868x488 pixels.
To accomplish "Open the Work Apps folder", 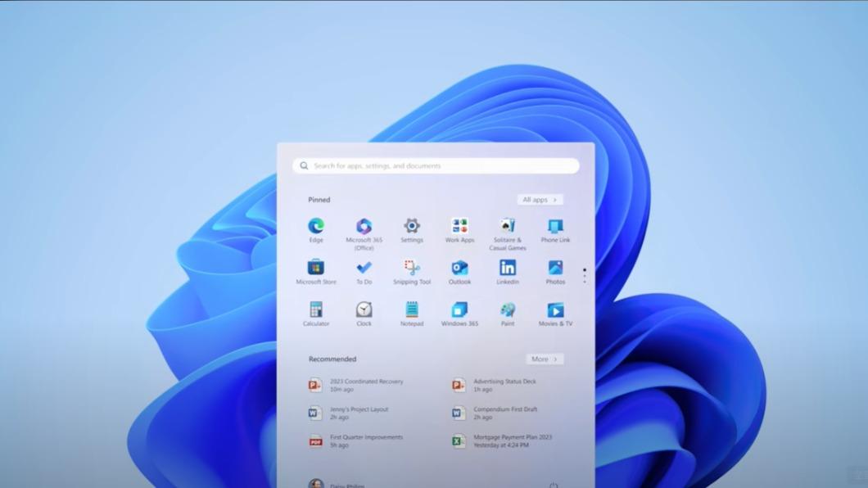I will pos(459,230).
